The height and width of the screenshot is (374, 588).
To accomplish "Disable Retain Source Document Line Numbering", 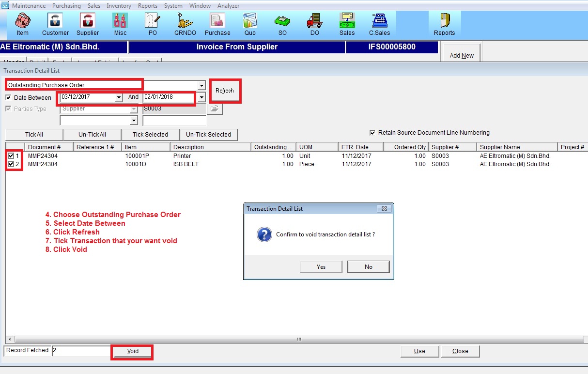I will [372, 133].
